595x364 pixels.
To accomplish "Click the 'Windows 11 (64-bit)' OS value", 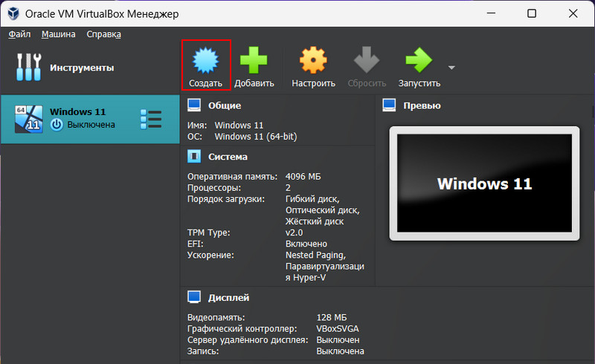I will (256, 137).
